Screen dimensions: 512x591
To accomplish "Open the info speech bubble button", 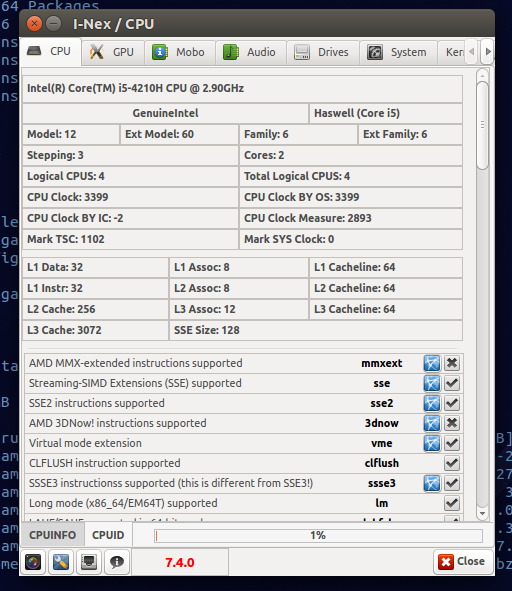I will click(117, 562).
